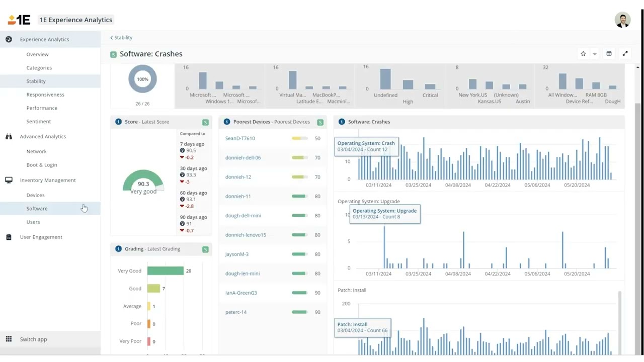Open dropdown arrow next to star

tap(595, 54)
